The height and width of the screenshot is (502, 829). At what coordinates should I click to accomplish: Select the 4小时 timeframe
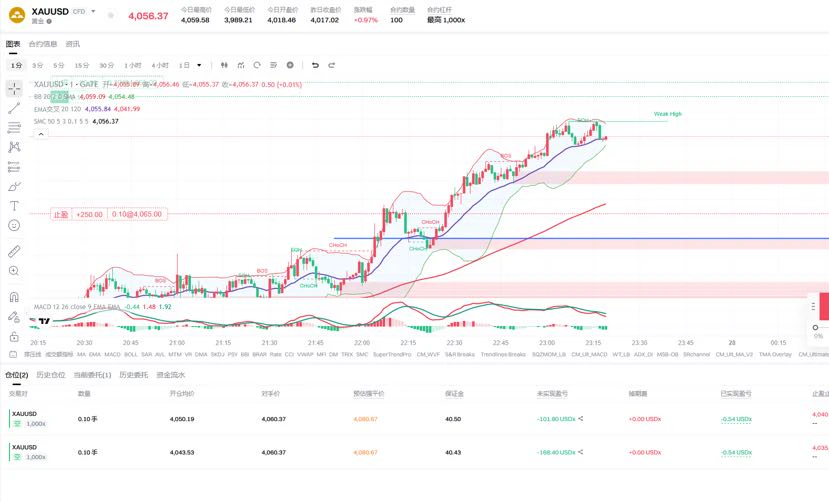tap(160, 65)
